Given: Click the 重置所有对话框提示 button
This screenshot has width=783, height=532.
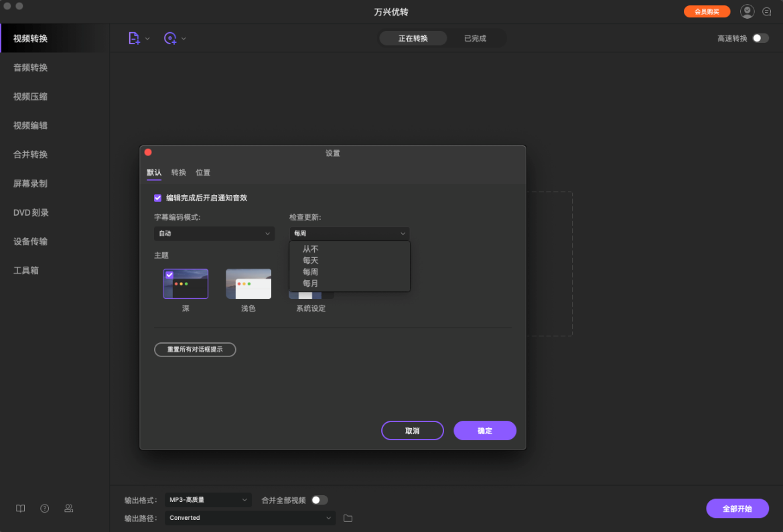Looking at the screenshot, I should pos(195,349).
